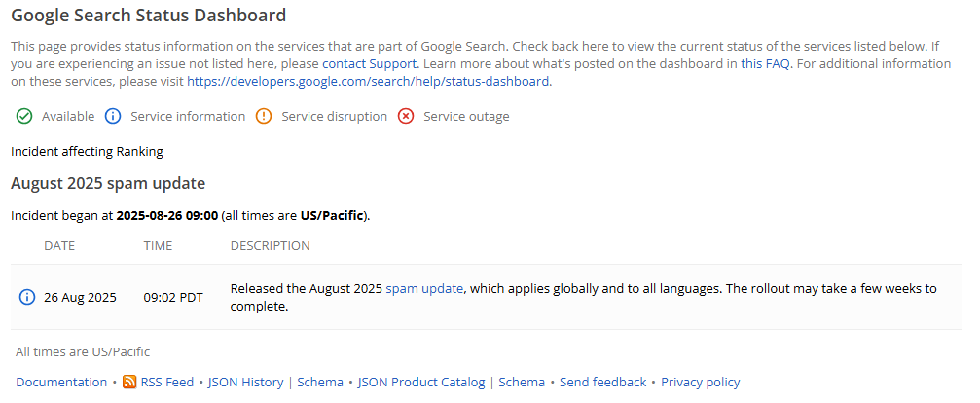The height and width of the screenshot is (403, 980).
Task: Open the RSS Feed link
Action: pos(166,382)
